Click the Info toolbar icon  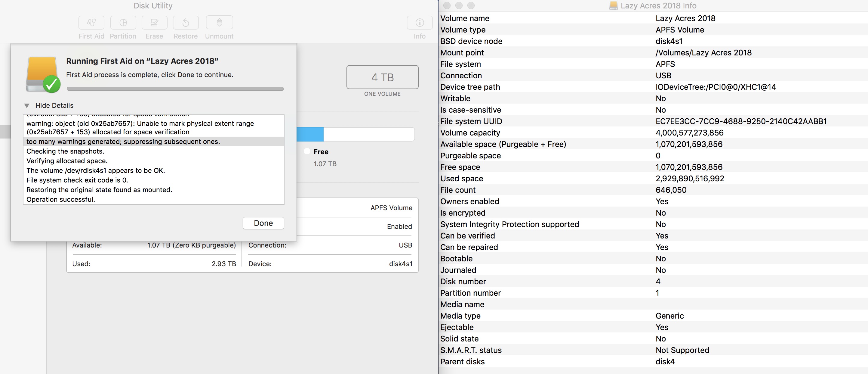420,23
